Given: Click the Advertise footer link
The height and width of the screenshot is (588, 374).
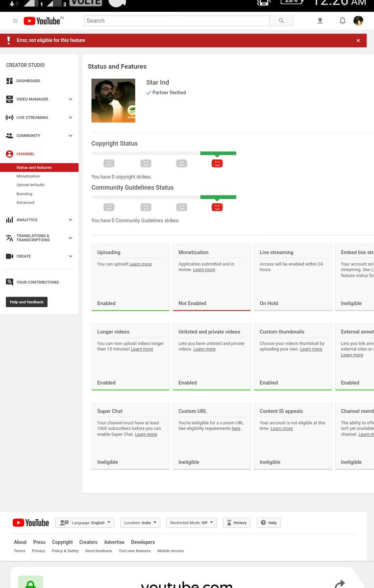Looking at the screenshot, I should click(114, 542).
